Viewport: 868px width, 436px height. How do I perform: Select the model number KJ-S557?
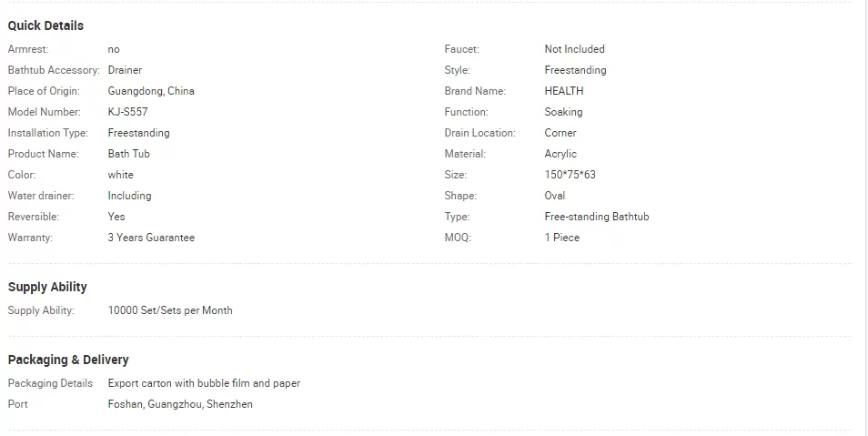coord(128,112)
